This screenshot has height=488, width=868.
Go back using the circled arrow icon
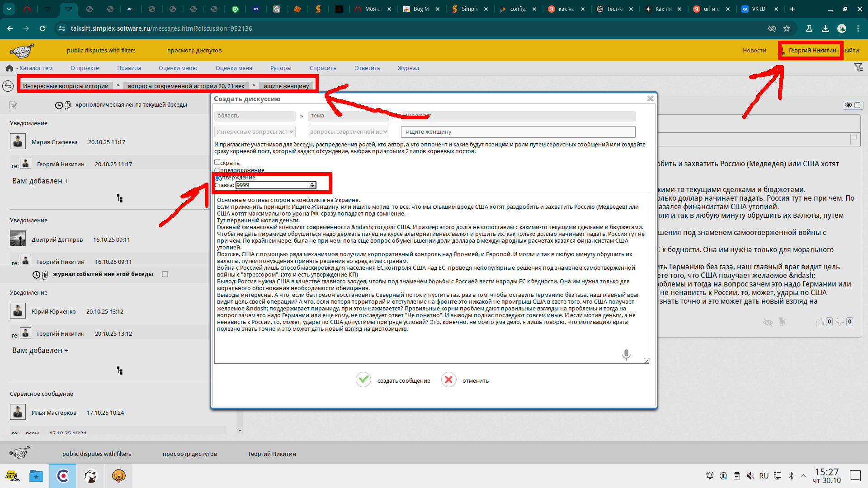tap(8, 86)
